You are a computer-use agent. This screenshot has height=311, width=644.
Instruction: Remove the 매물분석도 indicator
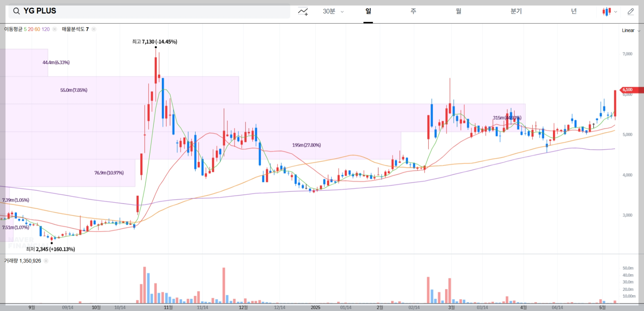pos(94,29)
